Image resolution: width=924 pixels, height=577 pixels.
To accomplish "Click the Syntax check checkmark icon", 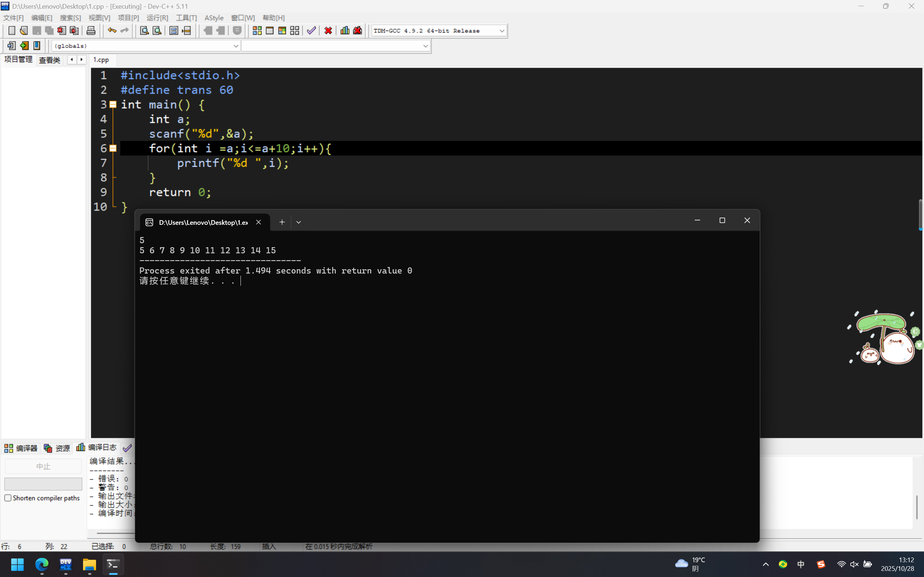I will pos(311,31).
